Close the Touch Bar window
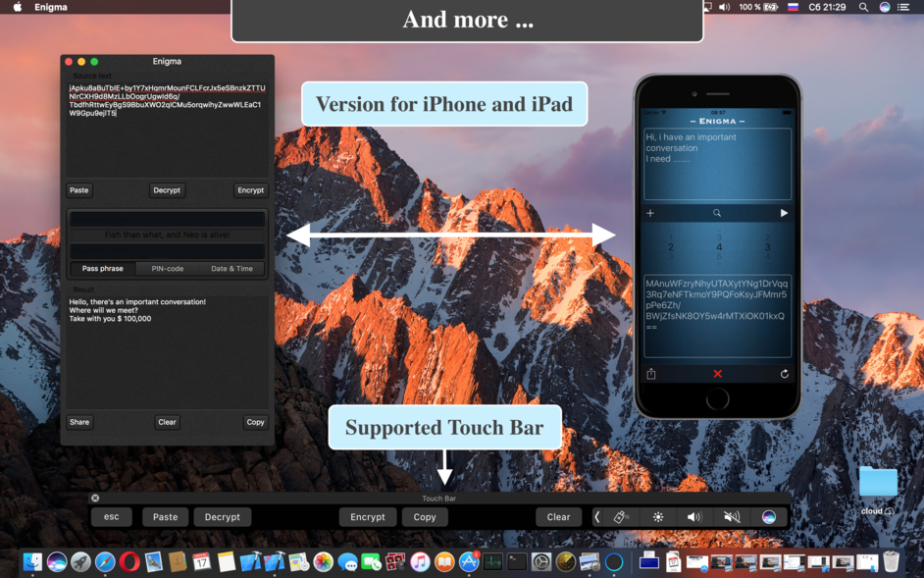 95,499
